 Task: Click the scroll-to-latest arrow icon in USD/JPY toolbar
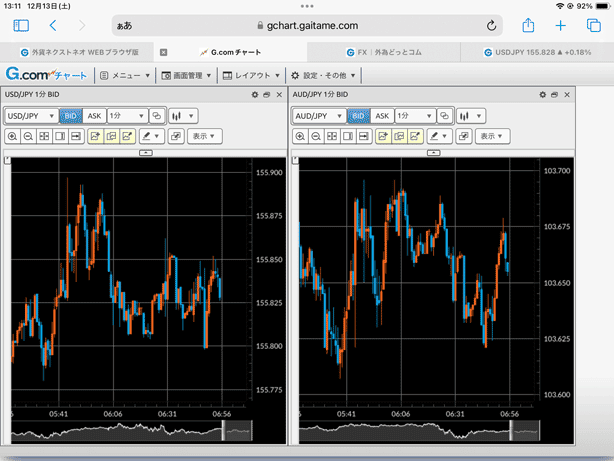click(x=76, y=135)
